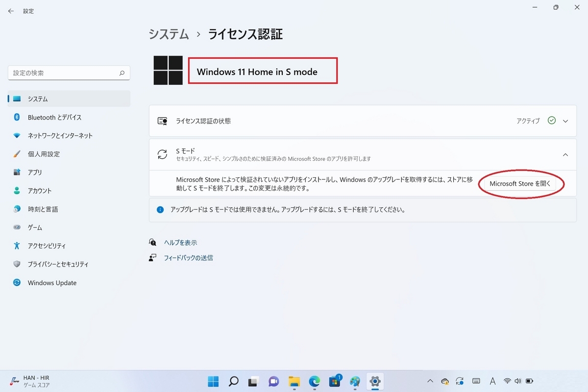This screenshot has width=588, height=392.
Task: Open Paint app from taskbar
Action: [355, 381]
